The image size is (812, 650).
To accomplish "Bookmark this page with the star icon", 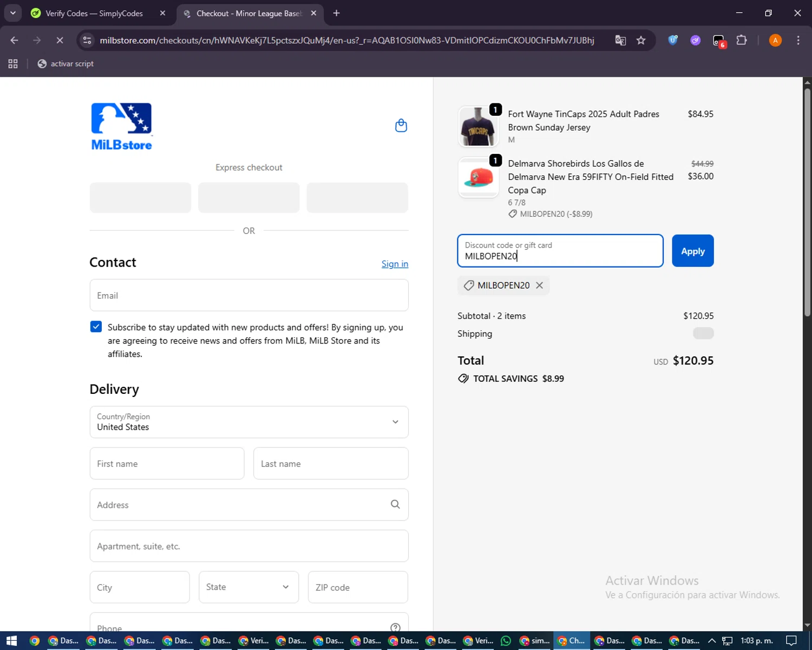I will (x=641, y=40).
